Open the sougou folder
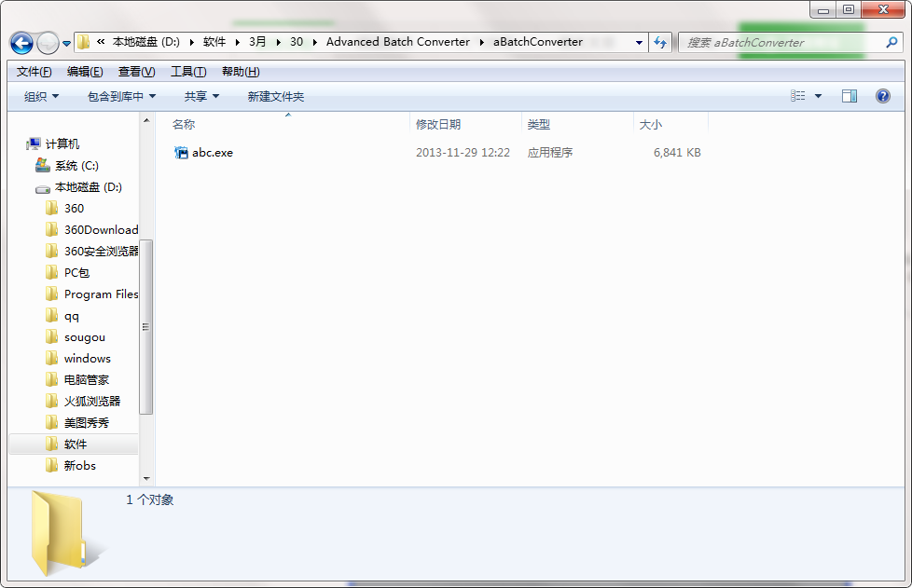The width and height of the screenshot is (912, 588). pos(84,337)
